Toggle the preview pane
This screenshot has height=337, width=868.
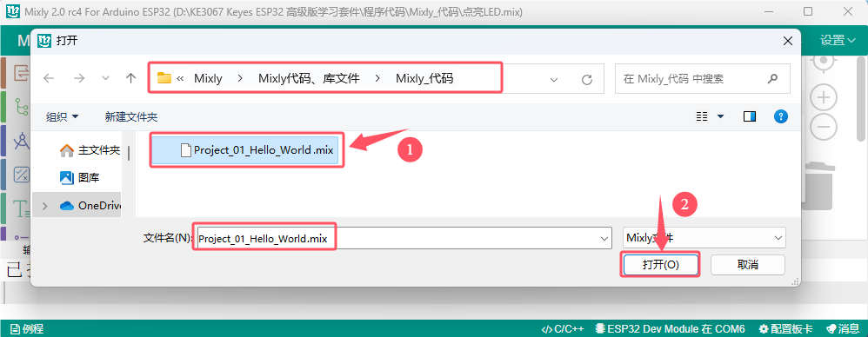[x=750, y=116]
